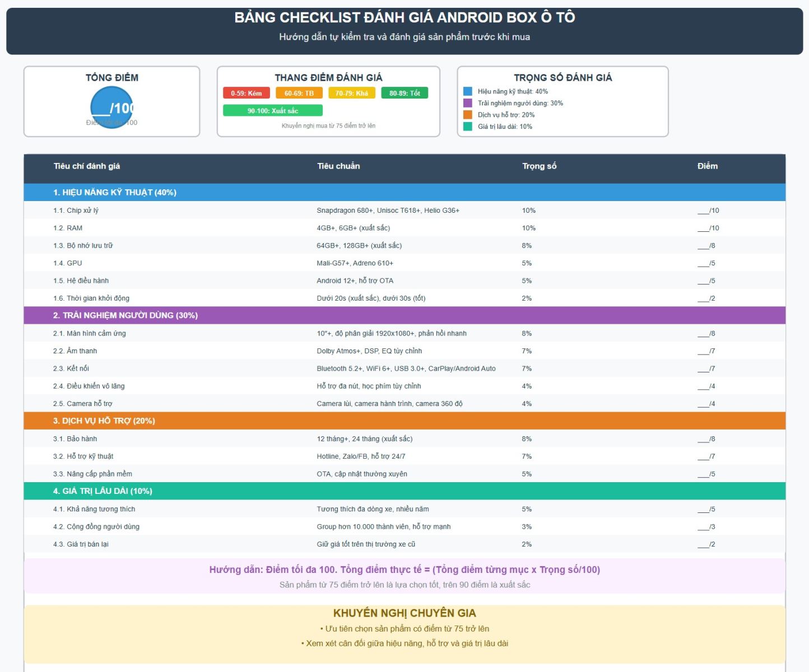
Task: Select the orange '60-69: TB' badge
Action: (x=299, y=93)
